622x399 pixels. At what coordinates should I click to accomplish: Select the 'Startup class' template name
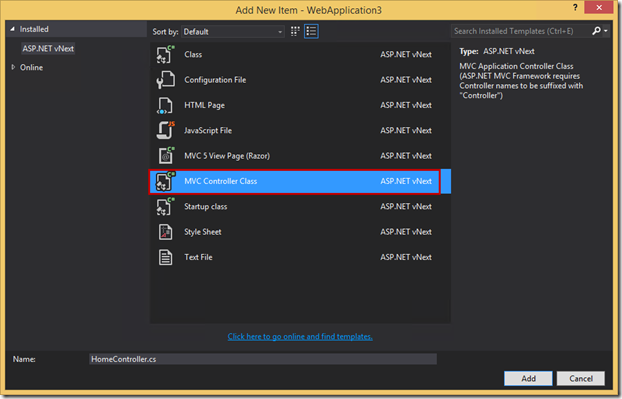[205, 207]
